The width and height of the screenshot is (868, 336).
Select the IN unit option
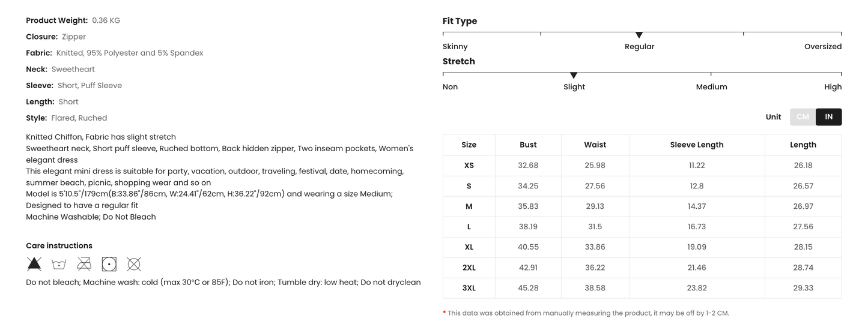[828, 117]
